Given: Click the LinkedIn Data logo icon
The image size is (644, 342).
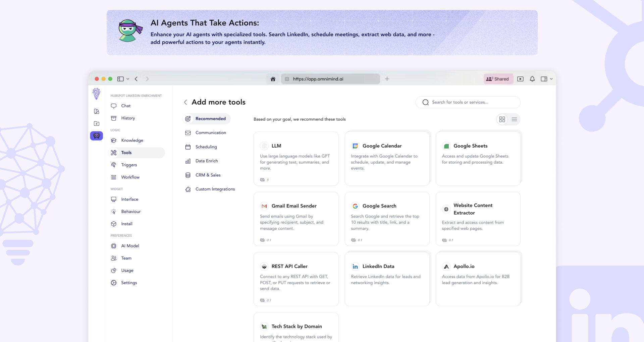Looking at the screenshot, I should click(x=355, y=267).
